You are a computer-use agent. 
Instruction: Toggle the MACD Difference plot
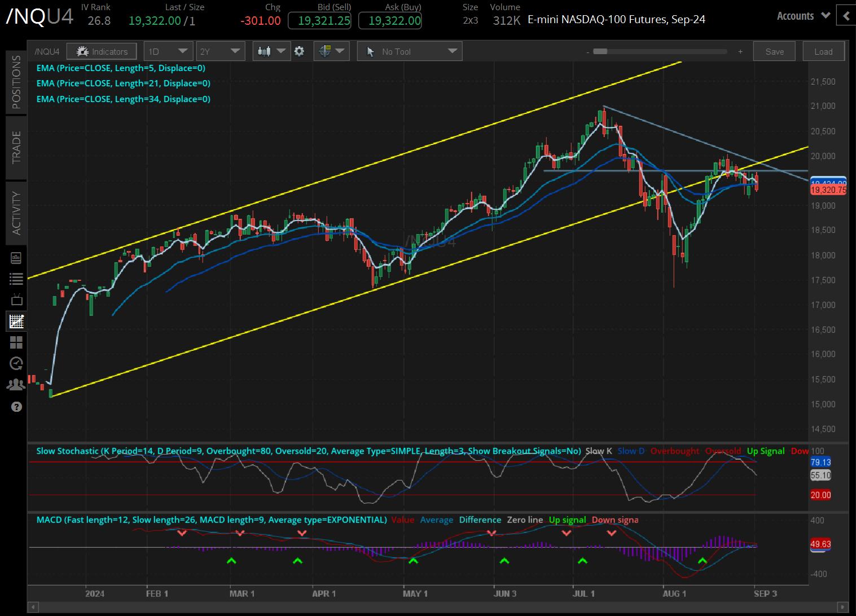tap(480, 520)
